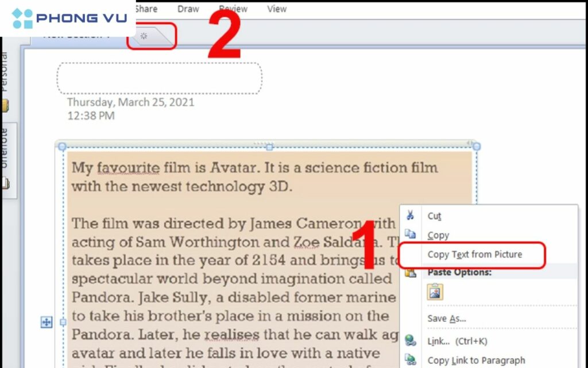Click the picture's top-left resize handle
588x368 pixels.
tap(62, 147)
